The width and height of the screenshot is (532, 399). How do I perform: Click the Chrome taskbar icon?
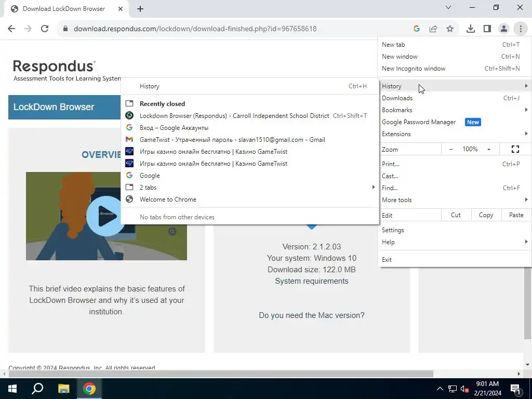89,389
